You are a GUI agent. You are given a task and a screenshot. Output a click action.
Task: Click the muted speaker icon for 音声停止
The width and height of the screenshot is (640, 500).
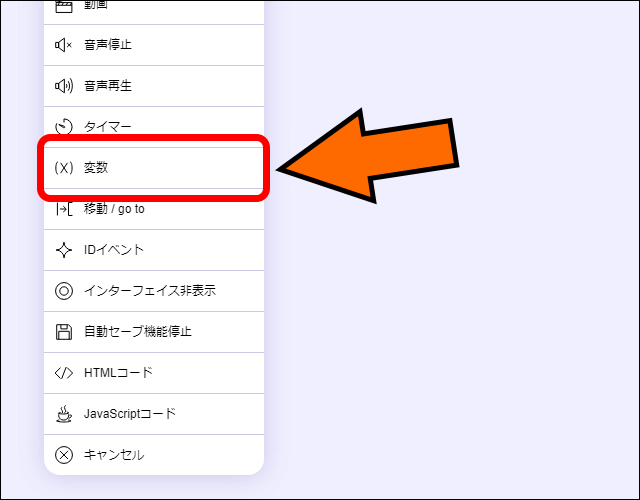64,45
